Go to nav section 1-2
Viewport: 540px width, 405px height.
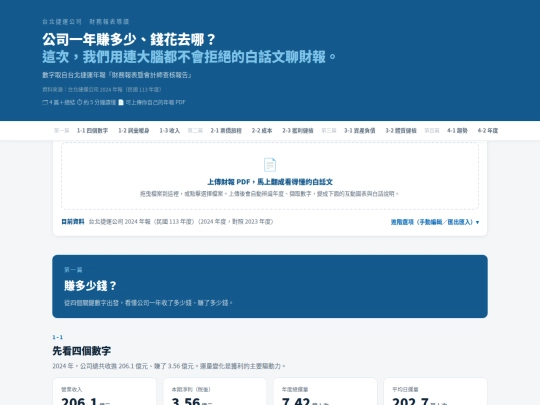pyautogui.click(x=134, y=131)
